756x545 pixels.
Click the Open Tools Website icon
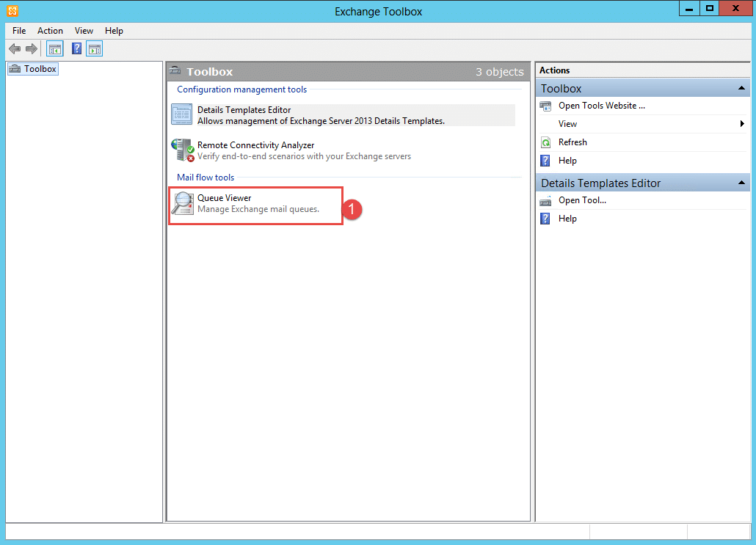(x=545, y=106)
